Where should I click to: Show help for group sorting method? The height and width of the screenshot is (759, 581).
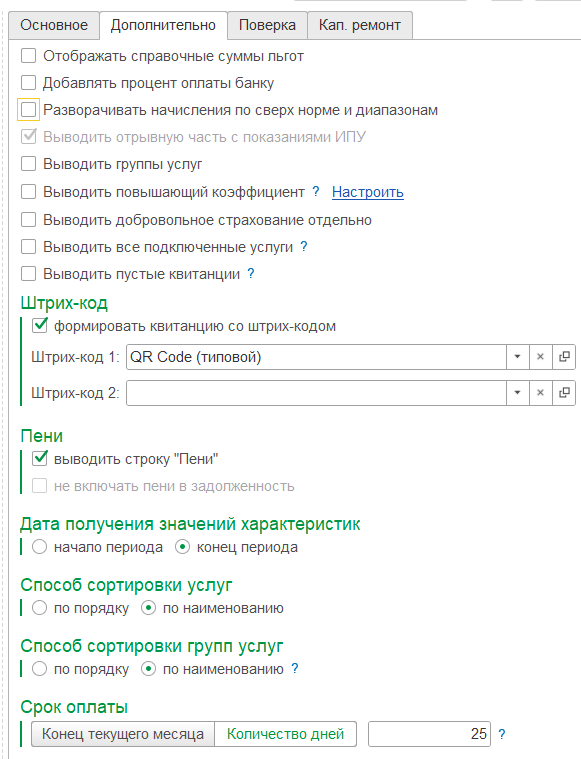tap(295, 669)
